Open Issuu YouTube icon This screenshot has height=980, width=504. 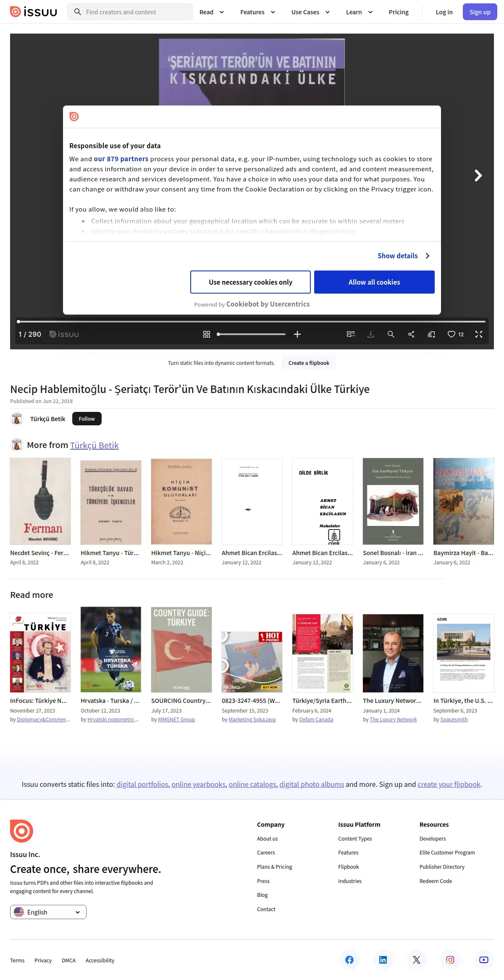point(484,960)
